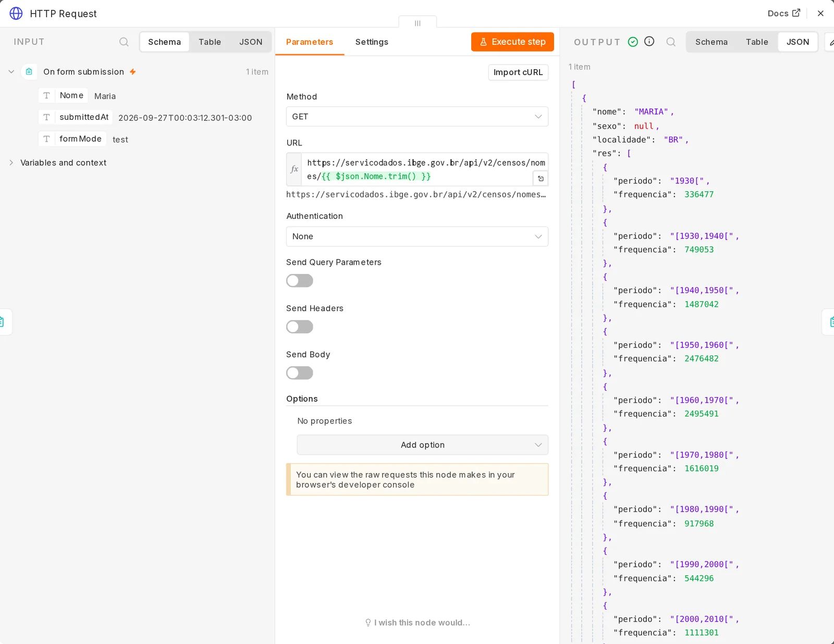This screenshot has height=644, width=834.
Task: Open the Add option dropdown
Action: (423, 445)
